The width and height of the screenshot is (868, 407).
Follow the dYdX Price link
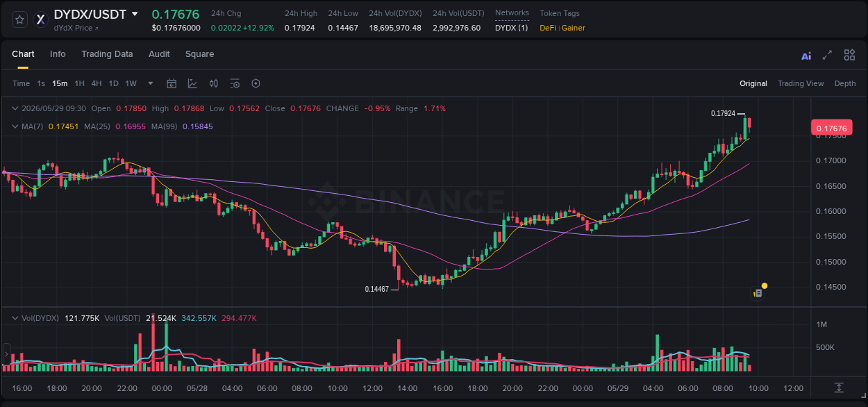pyautogui.click(x=76, y=28)
